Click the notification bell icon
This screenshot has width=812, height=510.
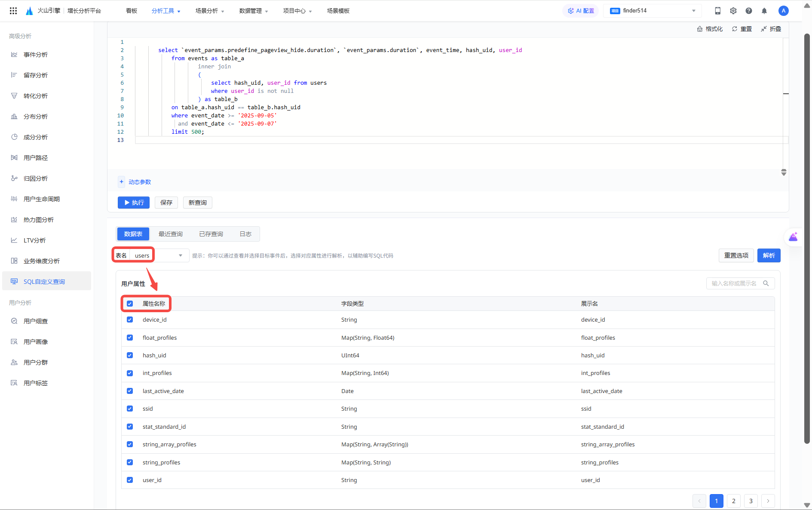click(764, 11)
